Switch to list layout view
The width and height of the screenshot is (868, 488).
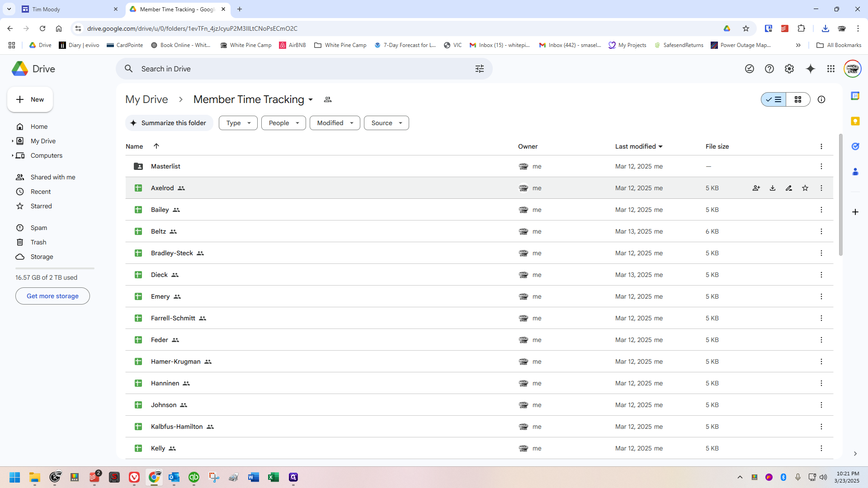(774, 99)
